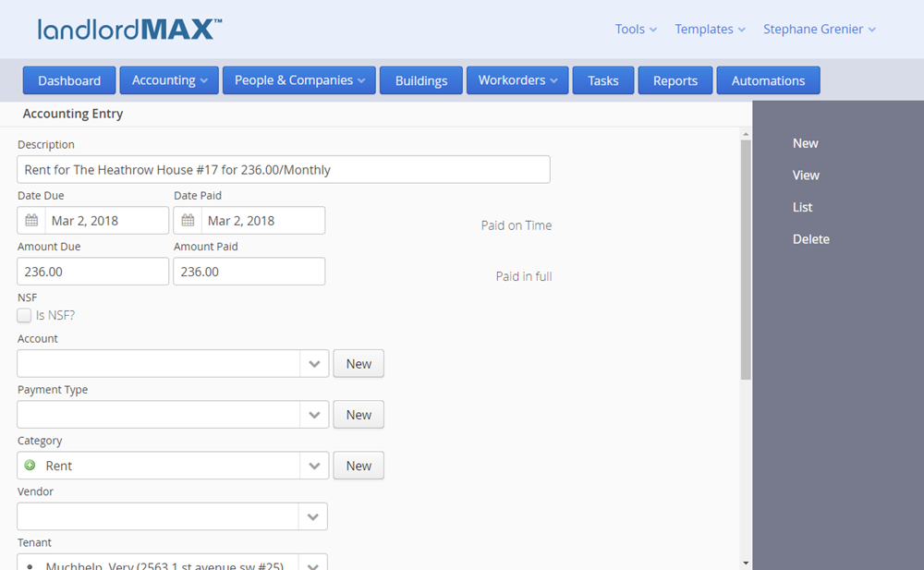Open the Accounting navigation dropdown
The height and width of the screenshot is (570, 924).
click(169, 80)
